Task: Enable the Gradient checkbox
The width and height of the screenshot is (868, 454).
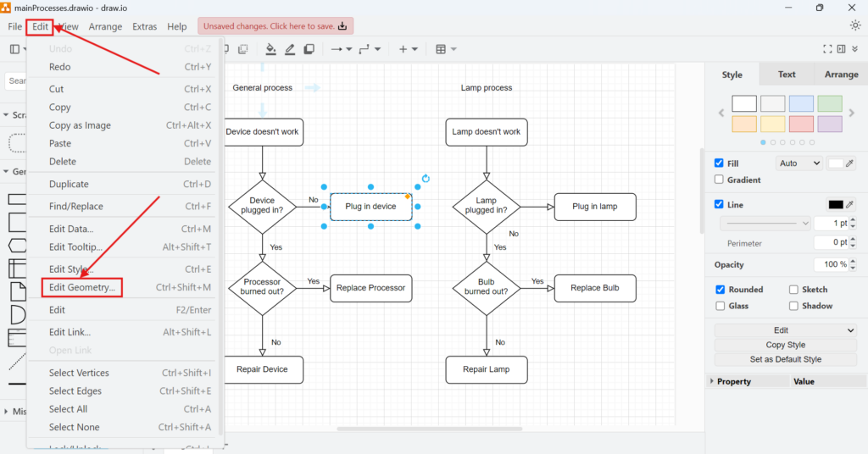Action: coord(720,180)
